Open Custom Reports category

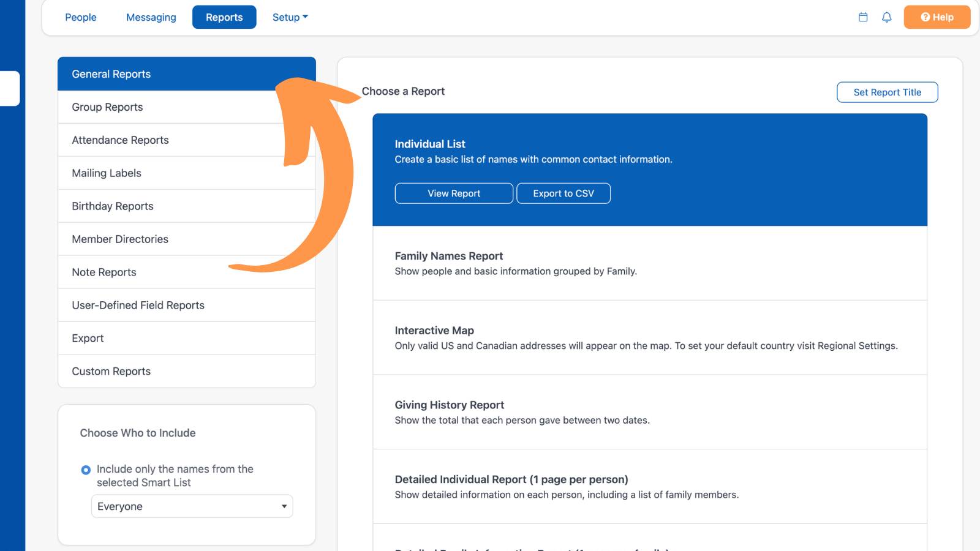[x=187, y=372]
